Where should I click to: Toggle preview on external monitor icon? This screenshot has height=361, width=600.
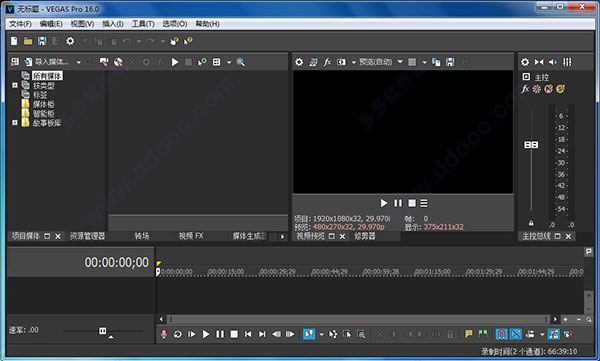[313, 62]
